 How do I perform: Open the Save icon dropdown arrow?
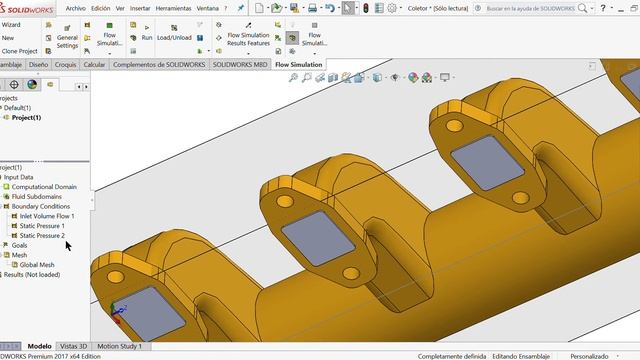click(x=303, y=8)
